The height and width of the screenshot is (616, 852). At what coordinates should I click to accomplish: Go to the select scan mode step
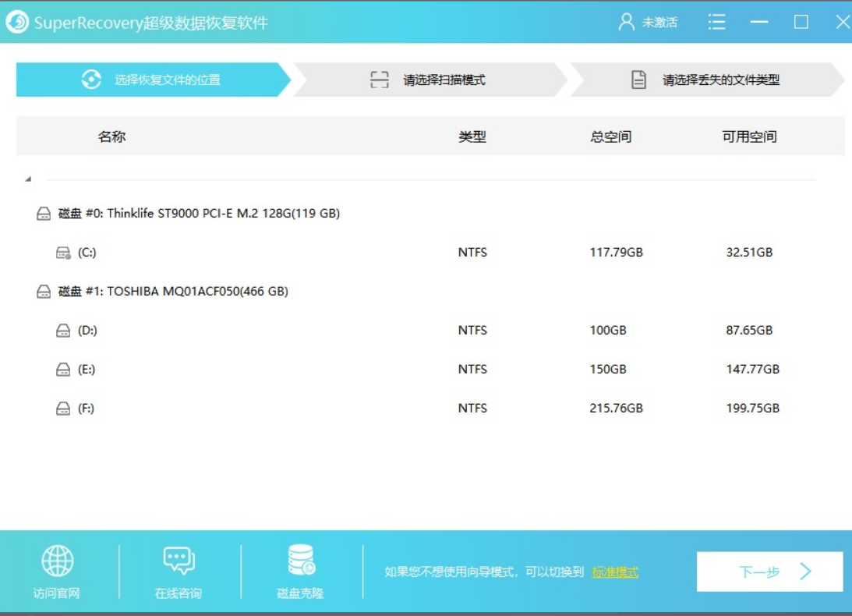click(429, 80)
